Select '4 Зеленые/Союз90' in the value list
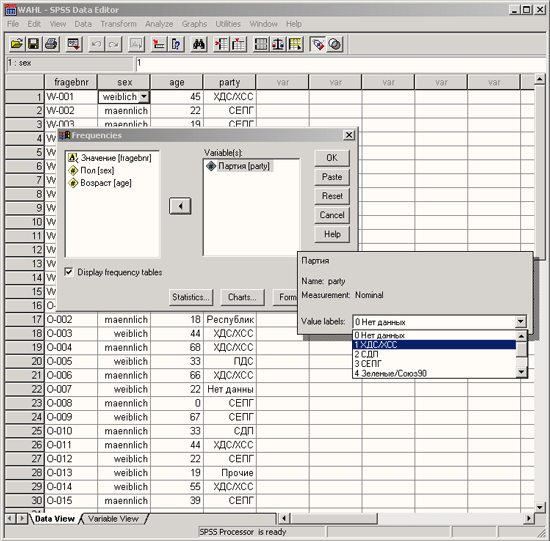 tap(434, 373)
